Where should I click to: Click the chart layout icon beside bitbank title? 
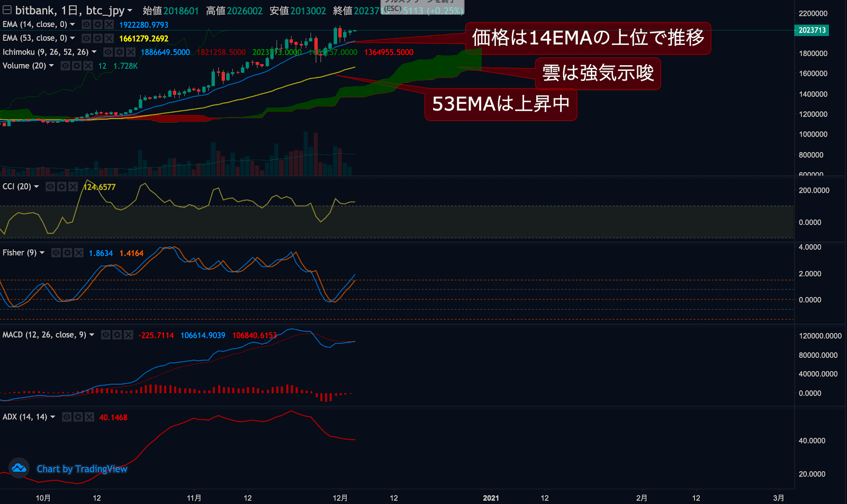[6, 10]
